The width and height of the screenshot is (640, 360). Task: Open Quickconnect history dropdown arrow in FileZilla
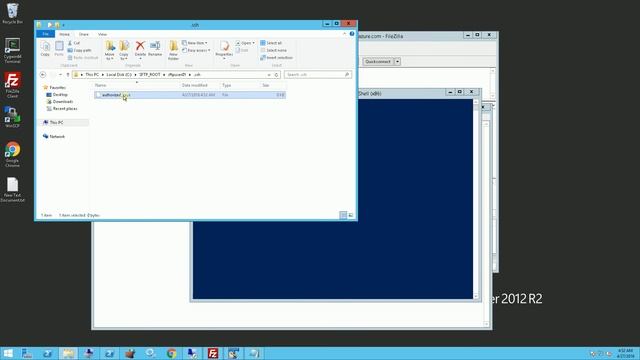397,62
